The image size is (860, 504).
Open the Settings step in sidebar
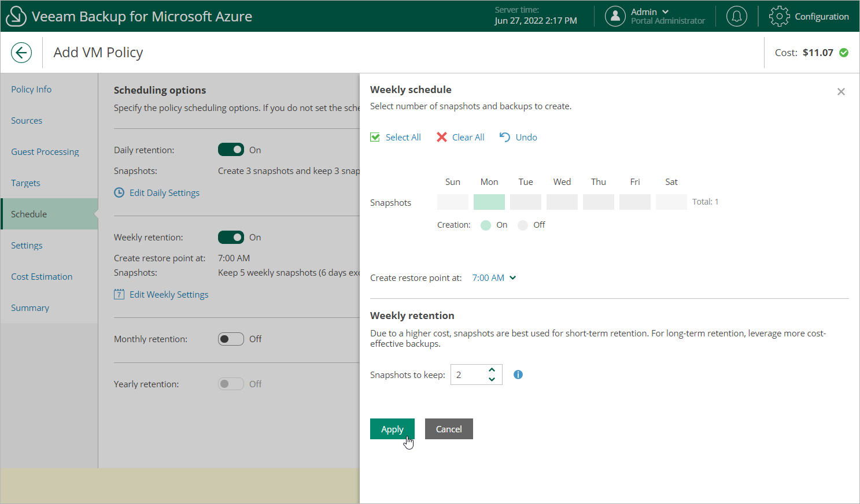coord(27,245)
